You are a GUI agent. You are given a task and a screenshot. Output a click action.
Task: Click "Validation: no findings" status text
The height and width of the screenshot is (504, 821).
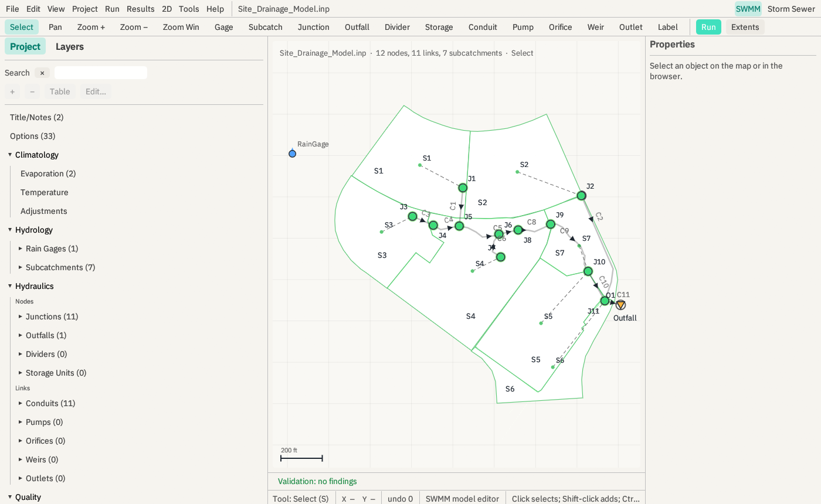tap(317, 481)
